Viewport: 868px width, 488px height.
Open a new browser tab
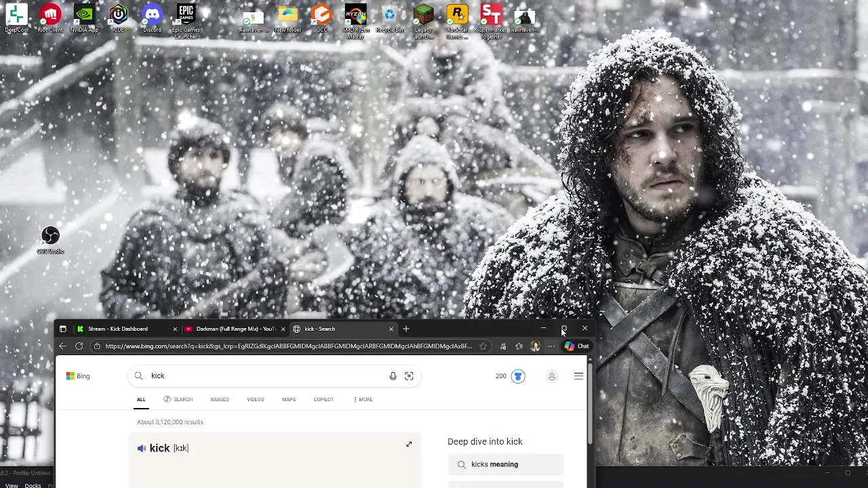tap(406, 329)
